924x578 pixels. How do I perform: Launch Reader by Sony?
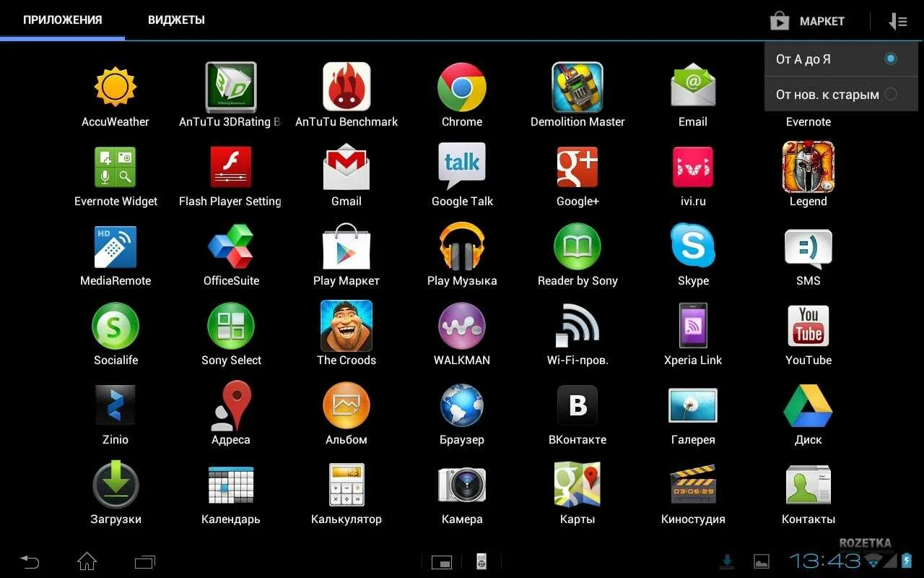tap(577, 246)
